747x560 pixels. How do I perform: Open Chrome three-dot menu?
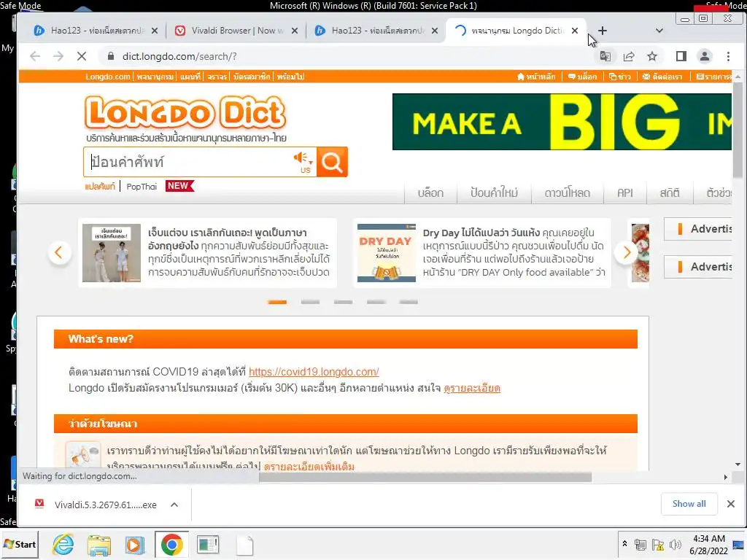pyautogui.click(x=728, y=56)
